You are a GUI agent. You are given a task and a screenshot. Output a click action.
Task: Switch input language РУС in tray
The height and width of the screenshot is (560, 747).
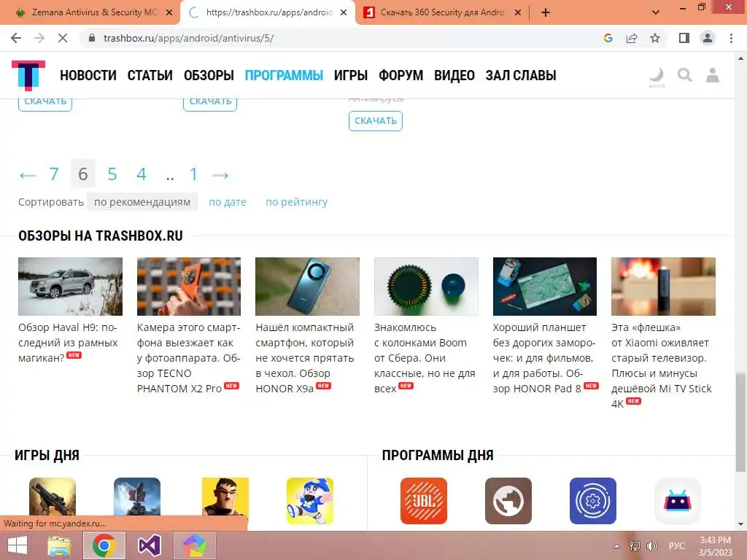coord(676,546)
